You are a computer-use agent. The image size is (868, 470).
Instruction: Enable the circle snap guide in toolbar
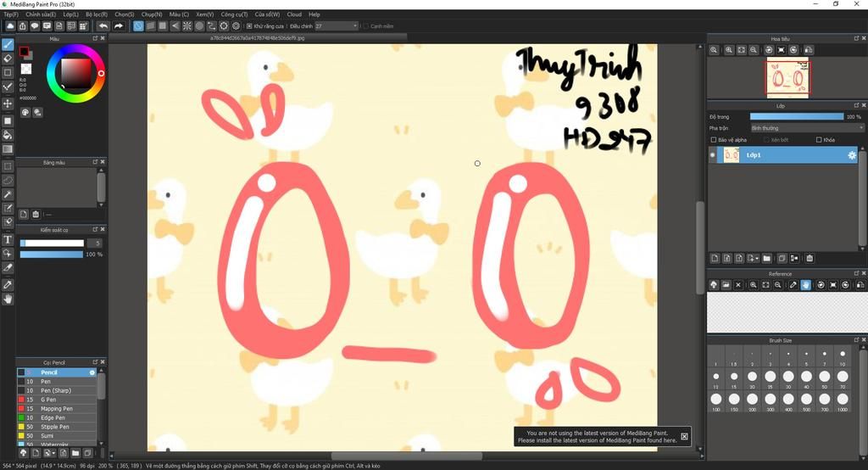pos(199,26)
